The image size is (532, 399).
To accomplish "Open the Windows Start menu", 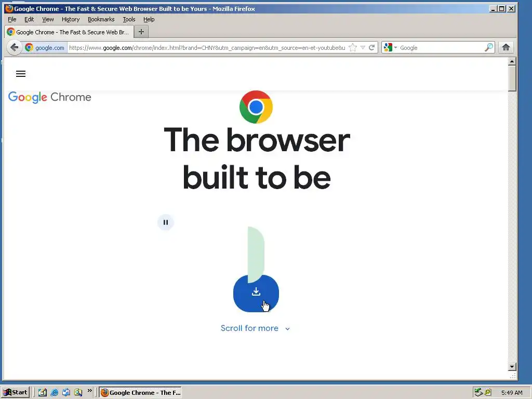I will (x=15, y=393).
